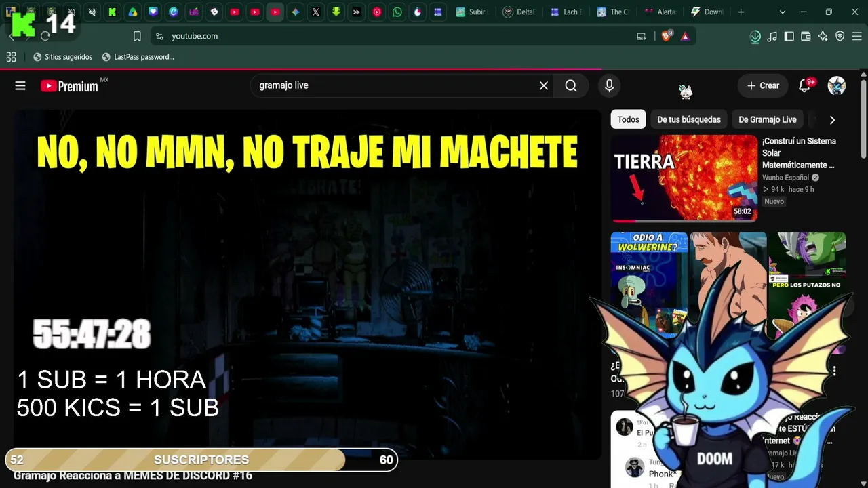Open the 'ODIO A WOLWERINE?' thumbnail
The width and height of the screenshot is (868, 488).
(649, 285)
